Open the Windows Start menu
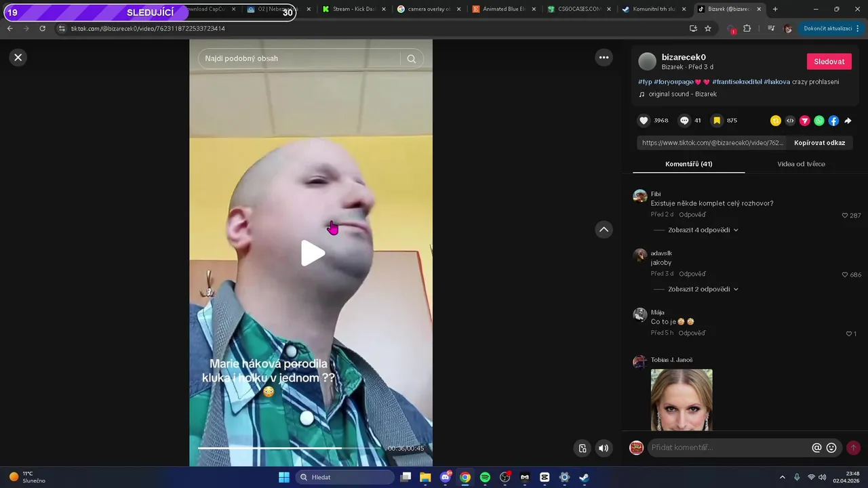The width and height of the screenshot is (868, 488). point(284,477)
